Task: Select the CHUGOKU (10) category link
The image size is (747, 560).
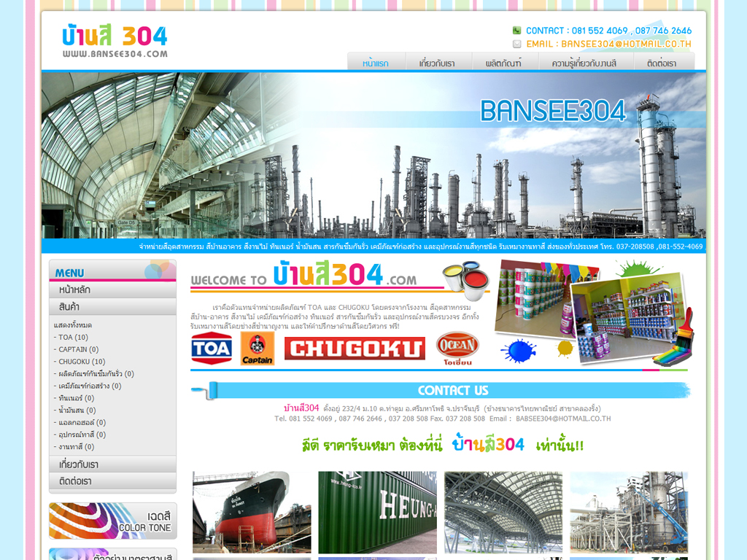Action: coord(82,362)
